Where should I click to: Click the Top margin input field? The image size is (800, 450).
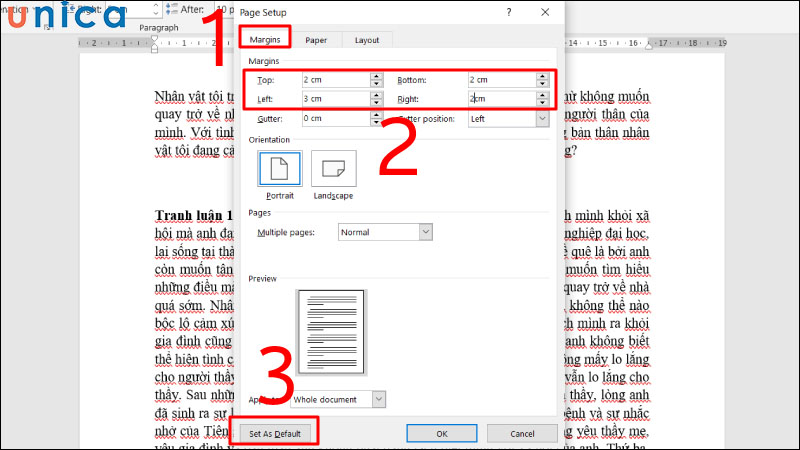tap(336, 80)
